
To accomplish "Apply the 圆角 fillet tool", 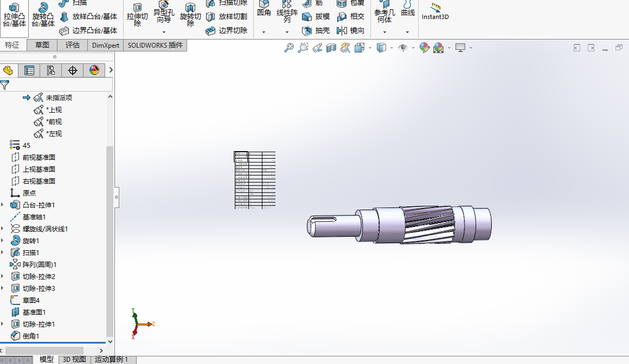I will pyautogui.click(x=264, y=10).
